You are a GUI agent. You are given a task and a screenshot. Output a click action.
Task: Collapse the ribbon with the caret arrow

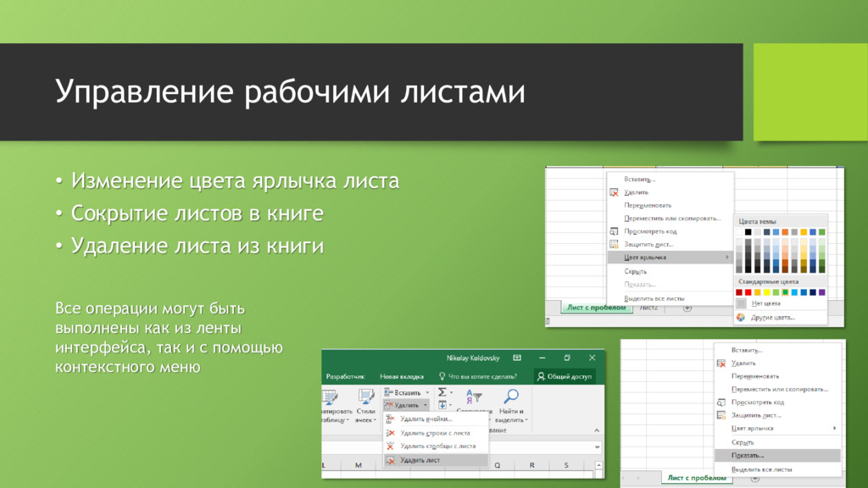pyautogui.click(x=597, y=430)
